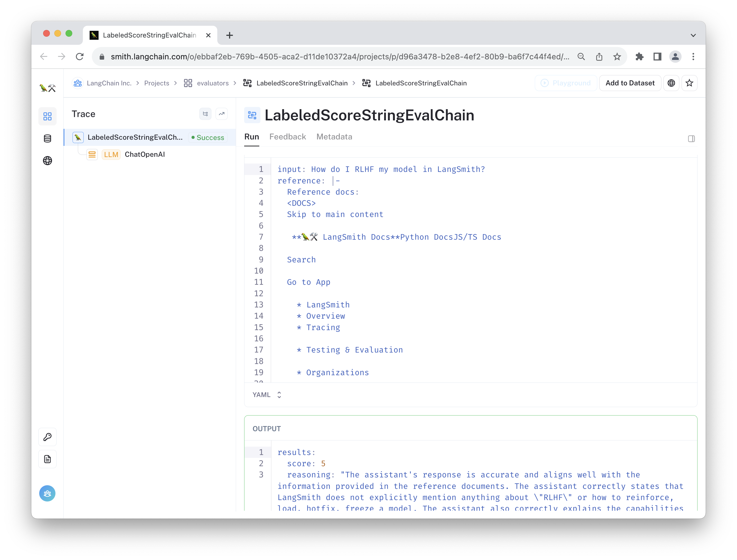Favorite this run with the star icon
This screenshot has height=560, width=737.
[689, 83]
